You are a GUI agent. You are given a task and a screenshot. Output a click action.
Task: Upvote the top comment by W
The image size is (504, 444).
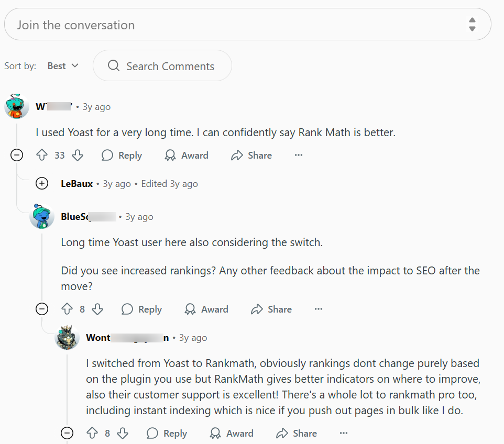point(42,155)
